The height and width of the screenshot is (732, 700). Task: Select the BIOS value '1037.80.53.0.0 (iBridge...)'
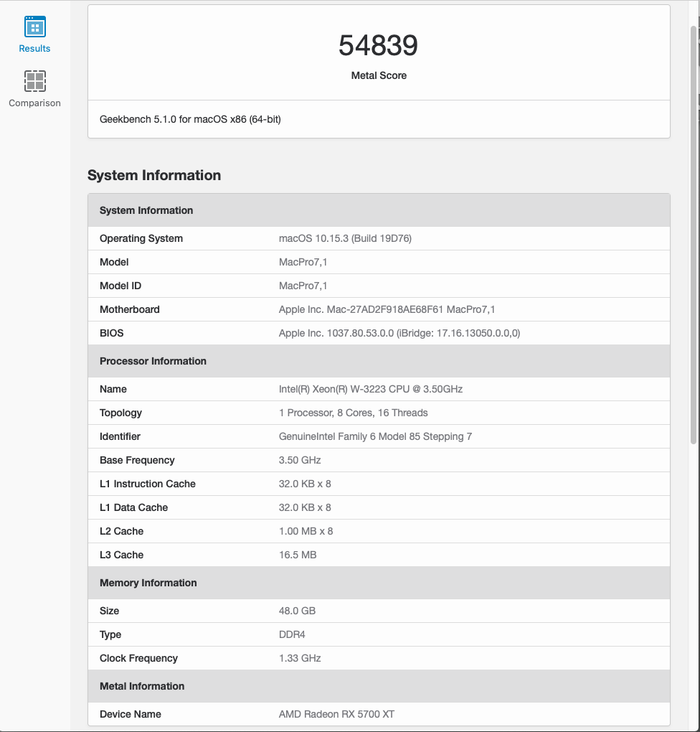399,333
